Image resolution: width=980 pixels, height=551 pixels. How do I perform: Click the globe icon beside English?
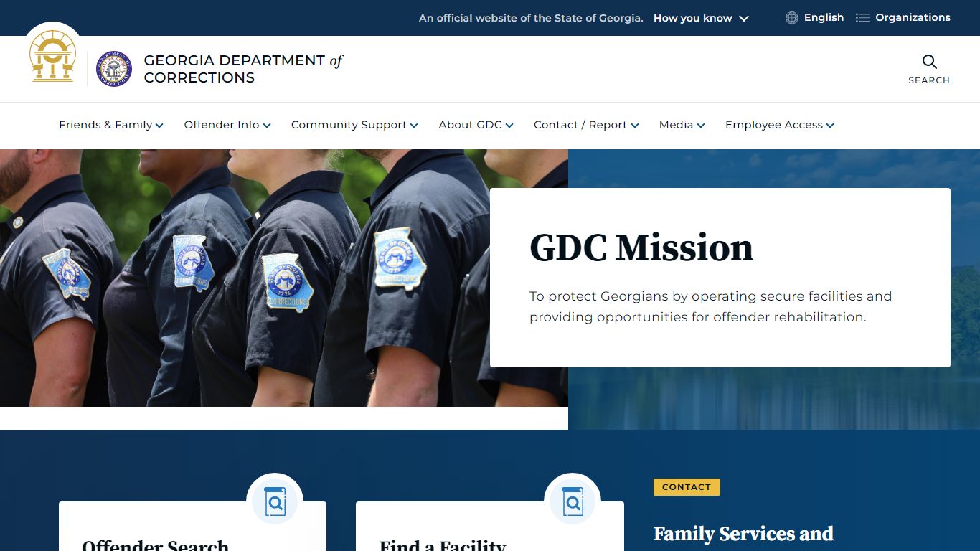[x=791, y=17]
